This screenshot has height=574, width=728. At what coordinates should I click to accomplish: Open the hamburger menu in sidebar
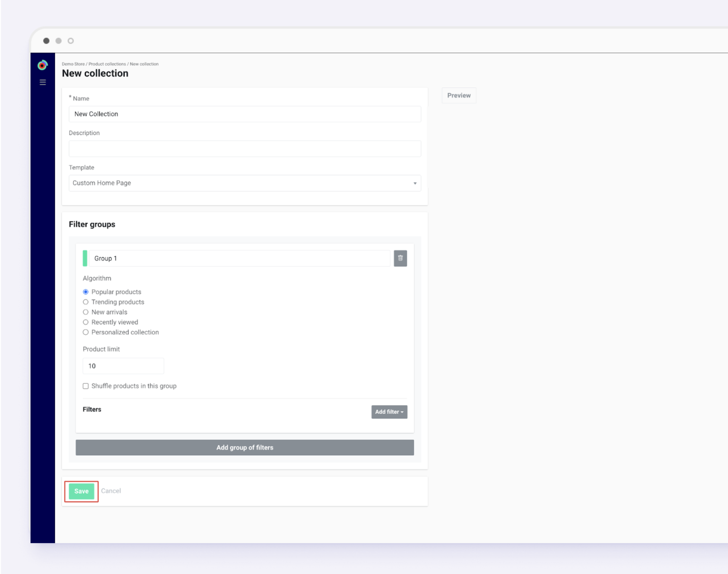[43, 82]
